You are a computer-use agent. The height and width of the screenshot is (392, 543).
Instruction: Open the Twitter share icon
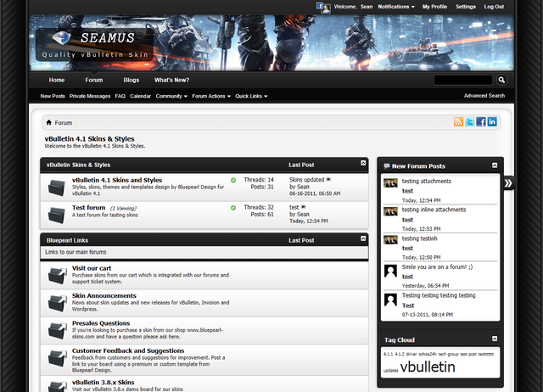(470, 122)
